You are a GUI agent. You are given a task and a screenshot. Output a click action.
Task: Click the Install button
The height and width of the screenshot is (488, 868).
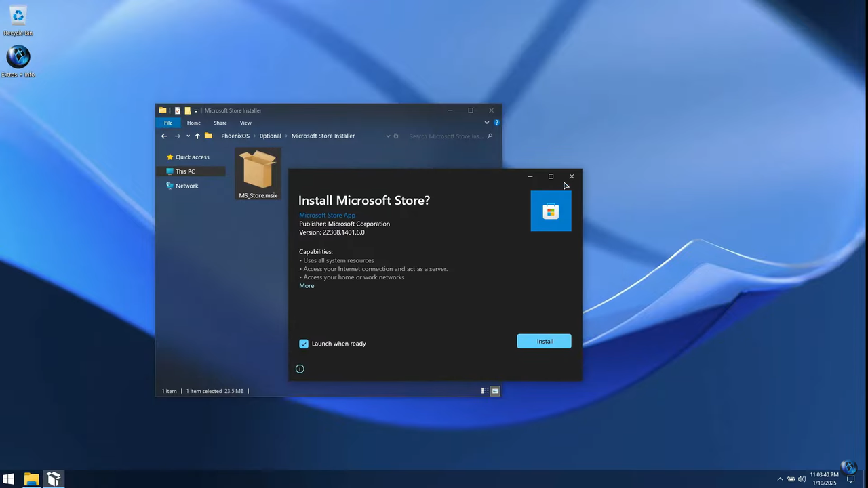coord(545,341)
